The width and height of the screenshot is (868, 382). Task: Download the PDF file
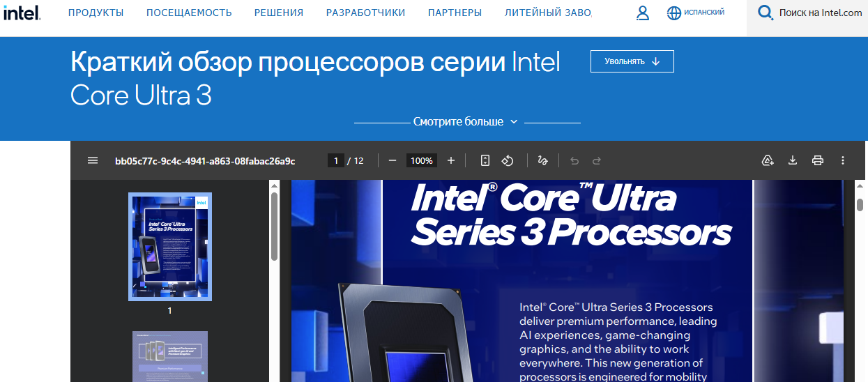click(x=793, y=160)
